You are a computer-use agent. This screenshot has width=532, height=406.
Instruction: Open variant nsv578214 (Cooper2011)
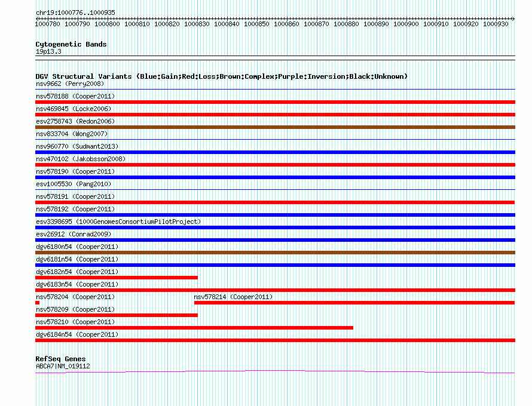233,297
